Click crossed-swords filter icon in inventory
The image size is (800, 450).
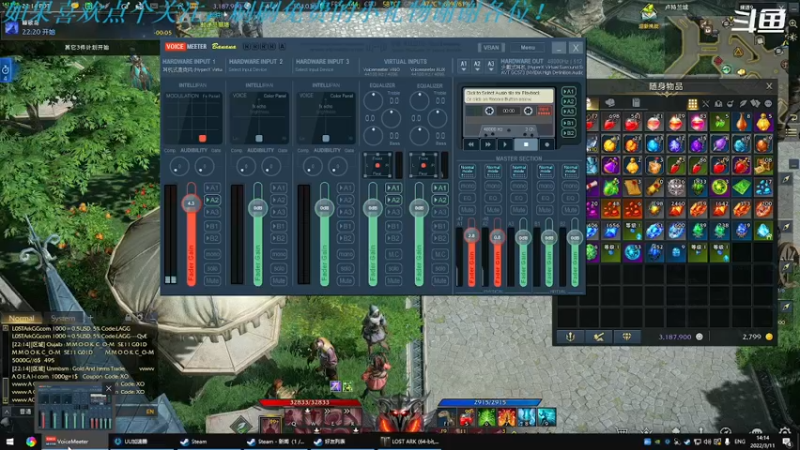click(706, 104)
